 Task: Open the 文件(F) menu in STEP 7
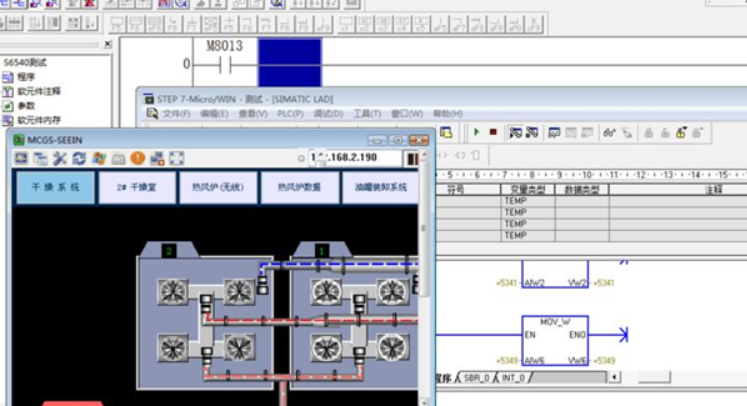tap(176, 114)
